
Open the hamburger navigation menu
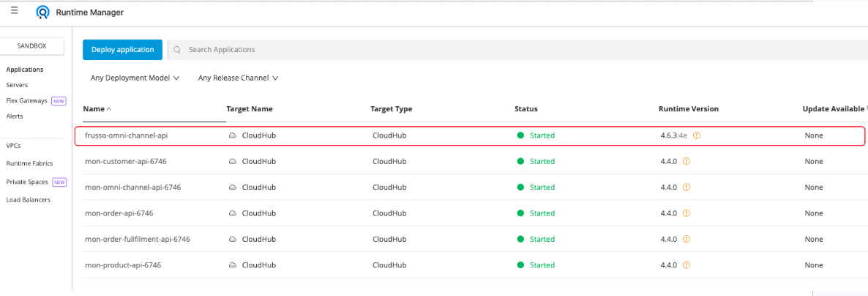point(15,11)
